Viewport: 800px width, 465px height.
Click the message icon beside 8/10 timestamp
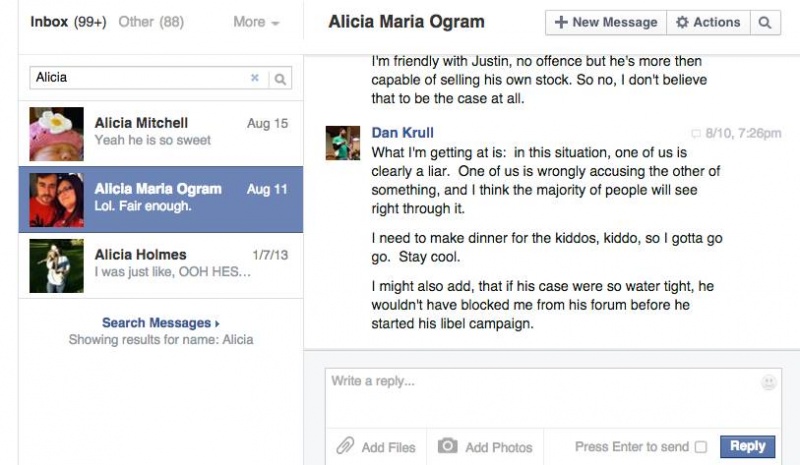tap(695, 134)
